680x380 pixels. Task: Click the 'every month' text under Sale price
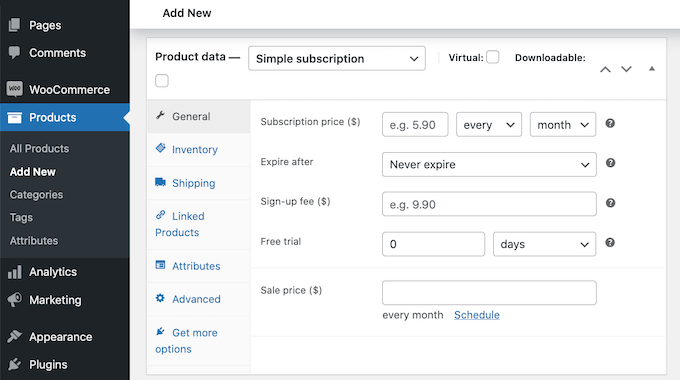pos(413,315)
